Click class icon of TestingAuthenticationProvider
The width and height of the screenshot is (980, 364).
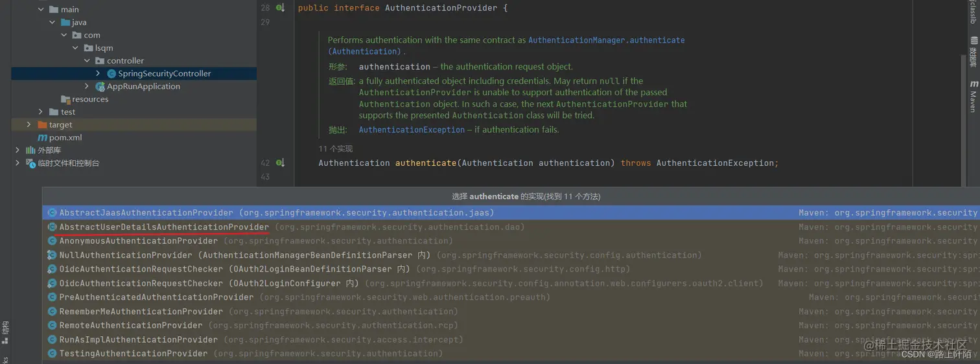click(x=52, y=354)
